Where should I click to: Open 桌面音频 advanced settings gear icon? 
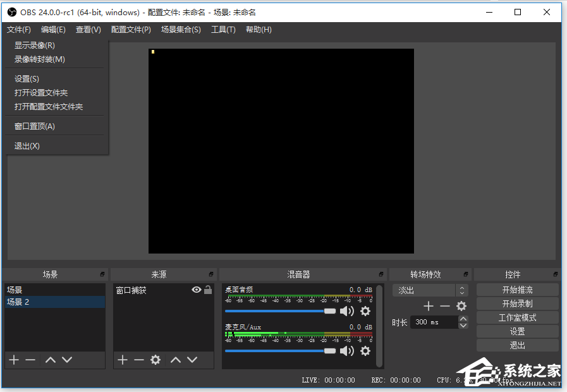click(x=365, y=311)
